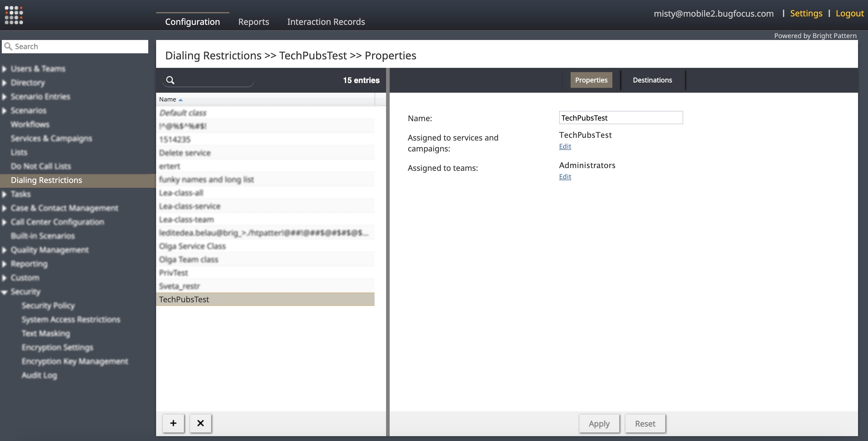Viewport: 868px width, 441px height.
Task: Open Encryption Key Management item
Action: (x=75, y=361)
